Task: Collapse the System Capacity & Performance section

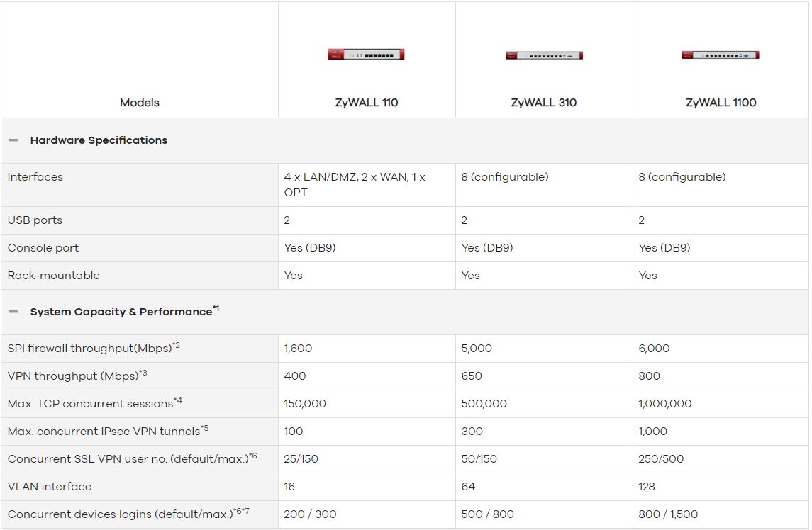Action: point(13,312)
